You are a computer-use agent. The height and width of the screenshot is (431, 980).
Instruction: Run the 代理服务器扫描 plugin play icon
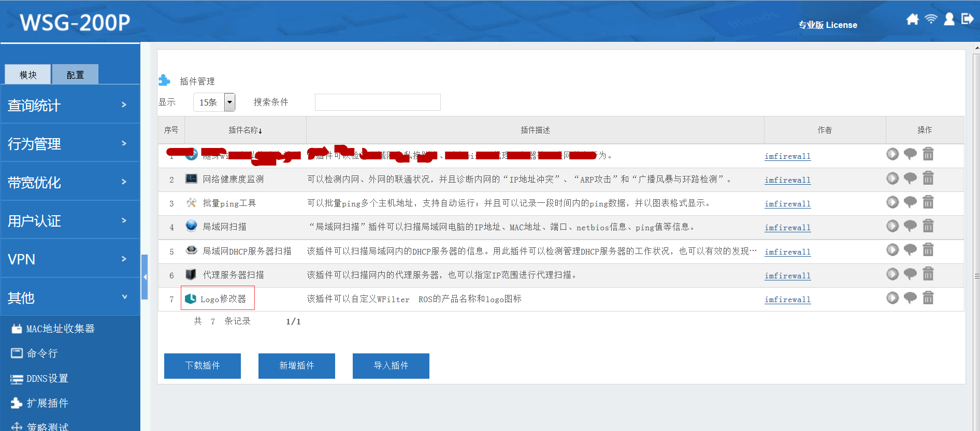(x=892, y=274)
